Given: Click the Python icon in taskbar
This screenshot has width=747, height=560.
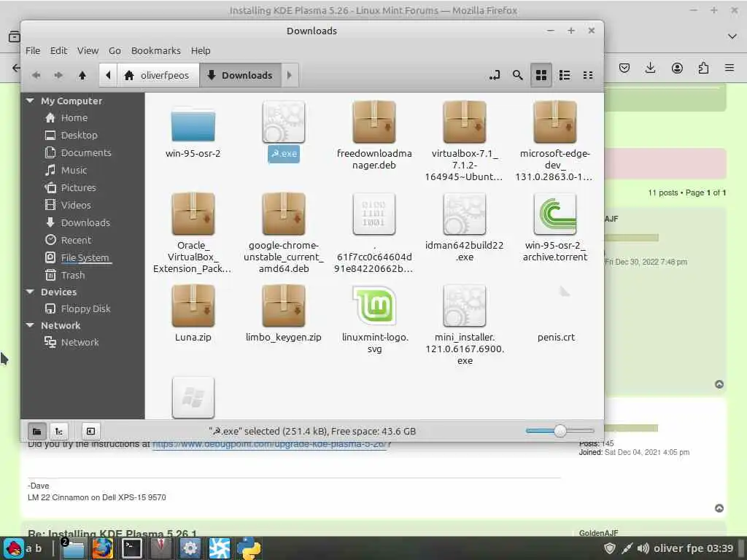Looking at the screenshot, I should [249, 548].
